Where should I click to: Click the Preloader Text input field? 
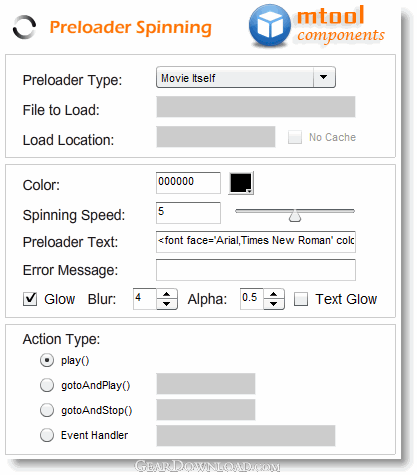(x=256, y=242)
